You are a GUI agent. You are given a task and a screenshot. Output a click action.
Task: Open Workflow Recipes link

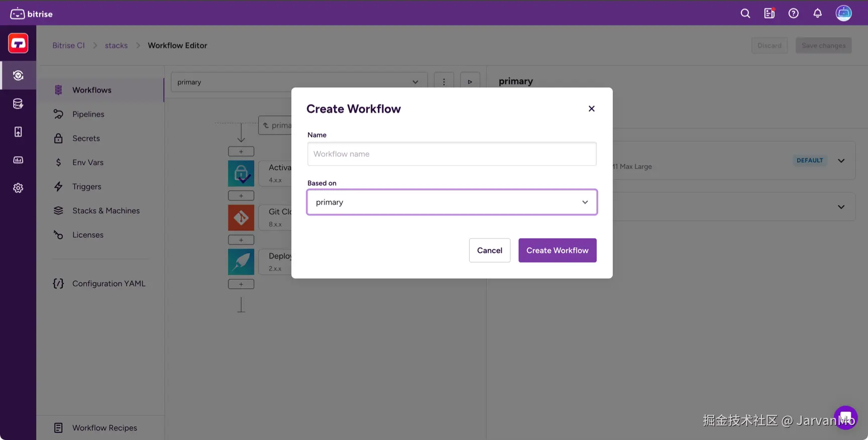pos(100,428)
